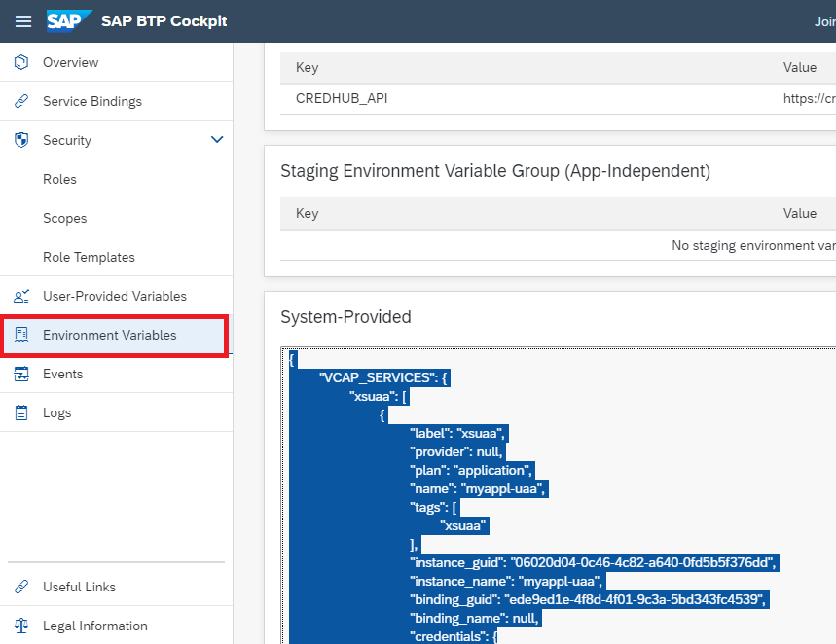
Task: Open Environment Variables in sidebar
Action: coord(109,335)
